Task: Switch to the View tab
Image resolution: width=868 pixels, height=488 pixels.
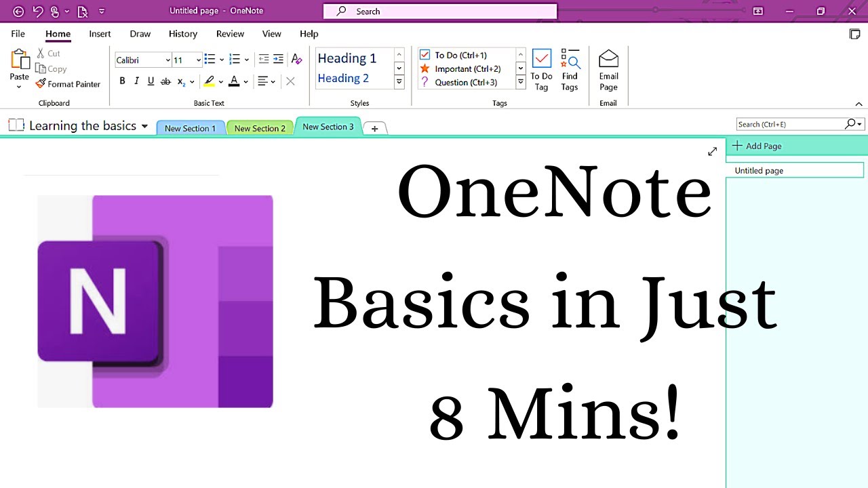Action: coord(271,33)
